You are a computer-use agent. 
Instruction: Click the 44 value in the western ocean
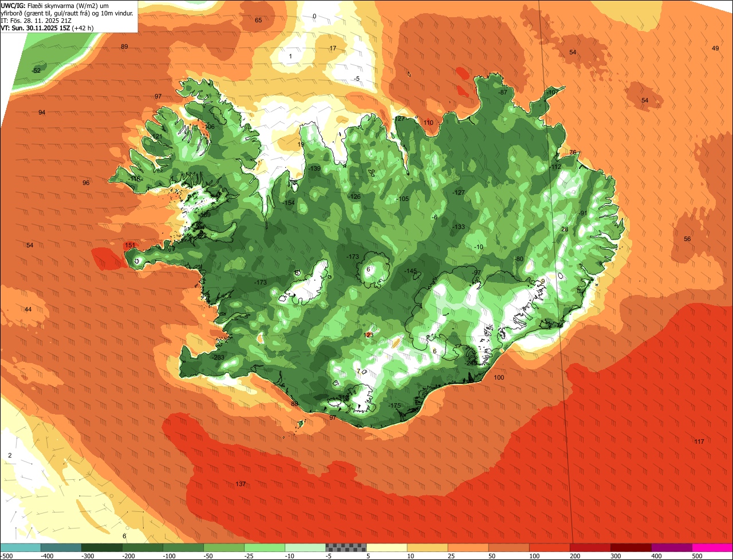tap(28, 309)
